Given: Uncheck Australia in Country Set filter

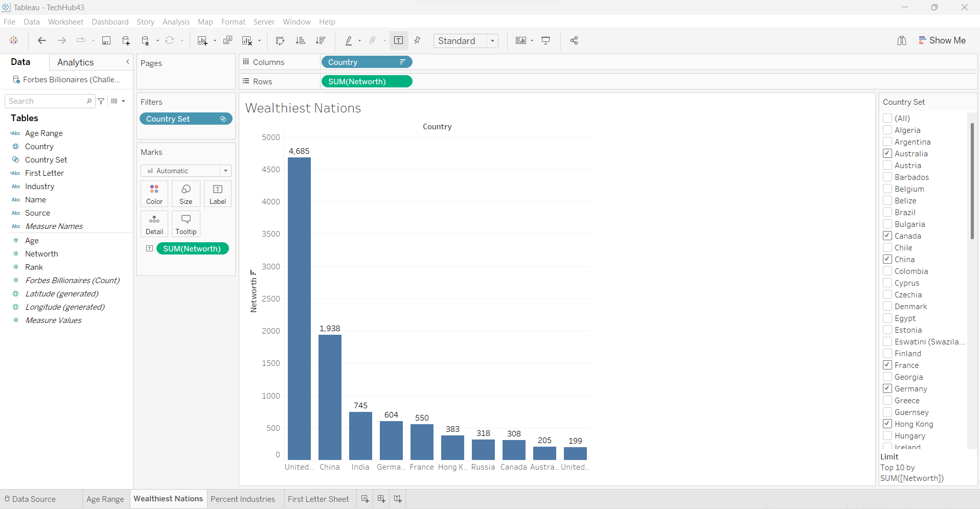Looking at the screenshot, I should (x=887, y=153).
